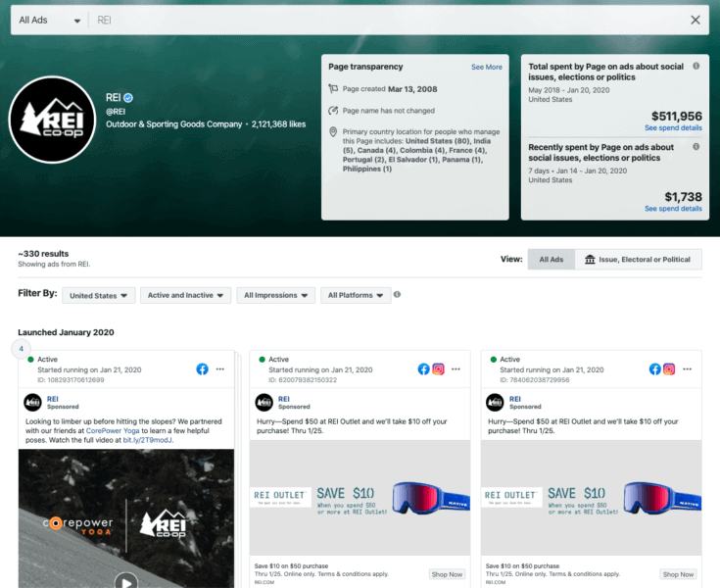Open the All Impressions filter
The width and height of the screenshot is (720, 588).
[x=275, y=295]
